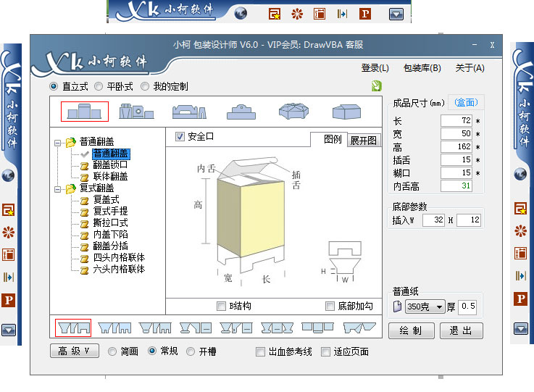The image size is (534, 392).
Task: Select 撕拉口式 in the tree
Action: click(110, 222)
